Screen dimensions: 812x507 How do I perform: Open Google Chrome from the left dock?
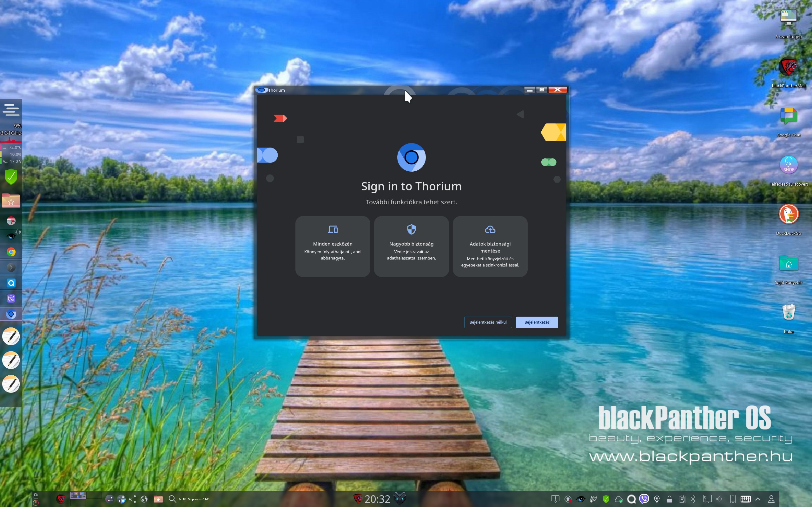(11, 252)
